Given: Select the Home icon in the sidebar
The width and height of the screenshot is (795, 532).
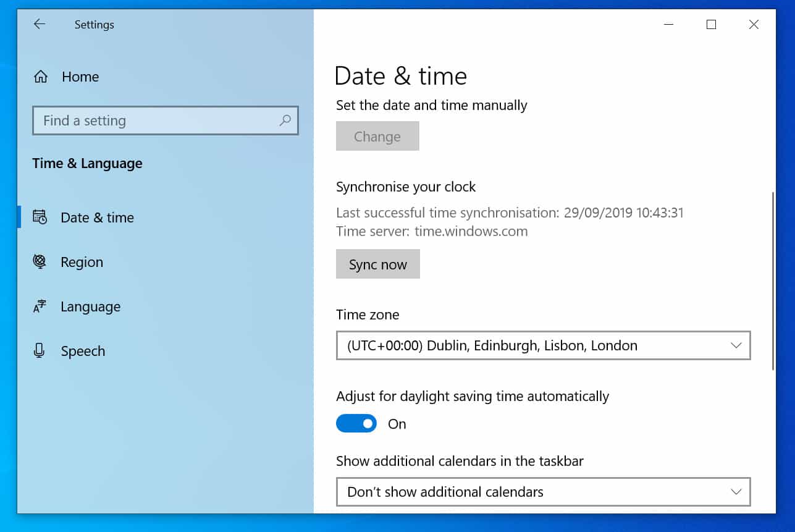Looking at the screenshot, I should tap(40, 76).
